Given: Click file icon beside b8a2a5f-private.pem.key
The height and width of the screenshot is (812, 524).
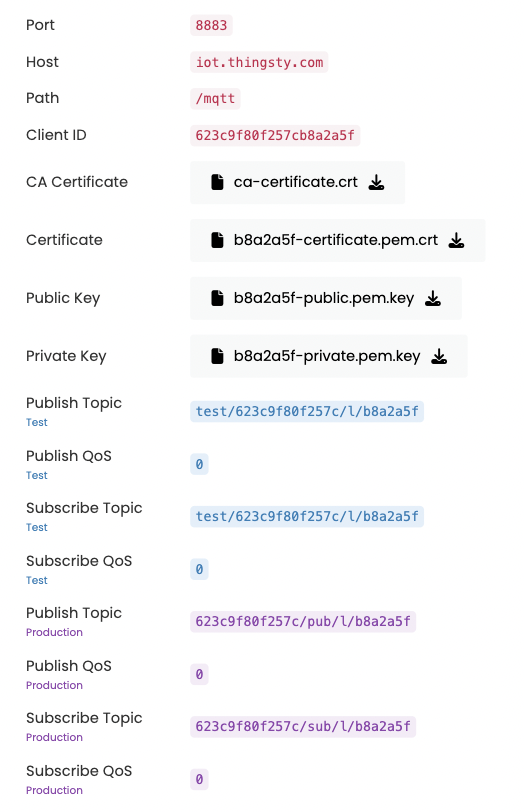Looking at the screenshot, I should click(x=217, y=356).
